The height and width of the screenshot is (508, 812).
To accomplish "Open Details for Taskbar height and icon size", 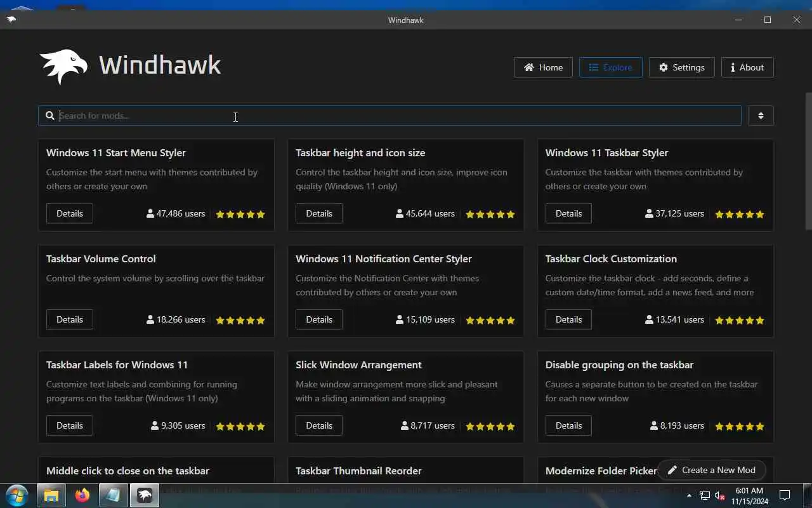I will click(x=319, y=213).
